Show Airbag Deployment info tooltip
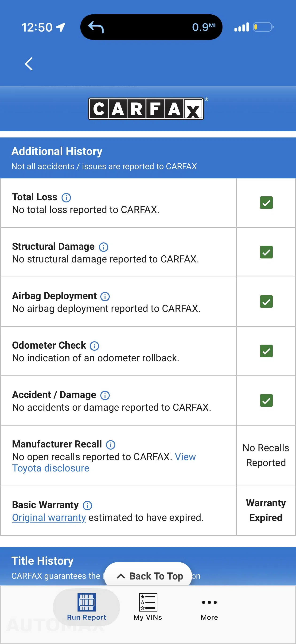This screenshot has height=644, width=296. pyautogui.click(x=105, y=297)
